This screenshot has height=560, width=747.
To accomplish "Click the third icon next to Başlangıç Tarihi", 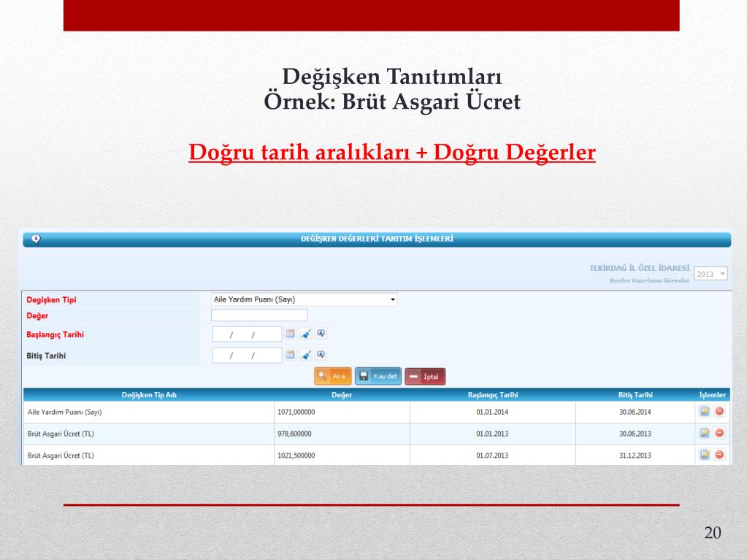I will [x=321, y=334].
